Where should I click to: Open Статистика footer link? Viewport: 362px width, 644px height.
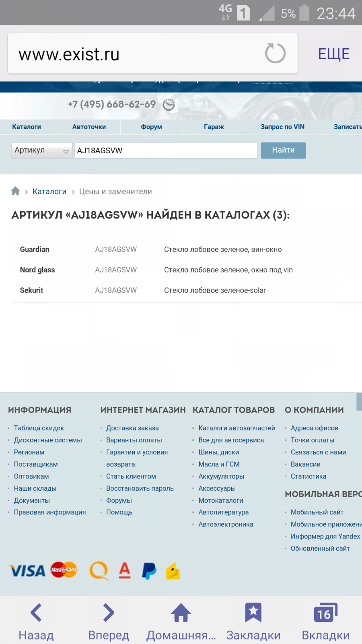click(x=309, y=476)
